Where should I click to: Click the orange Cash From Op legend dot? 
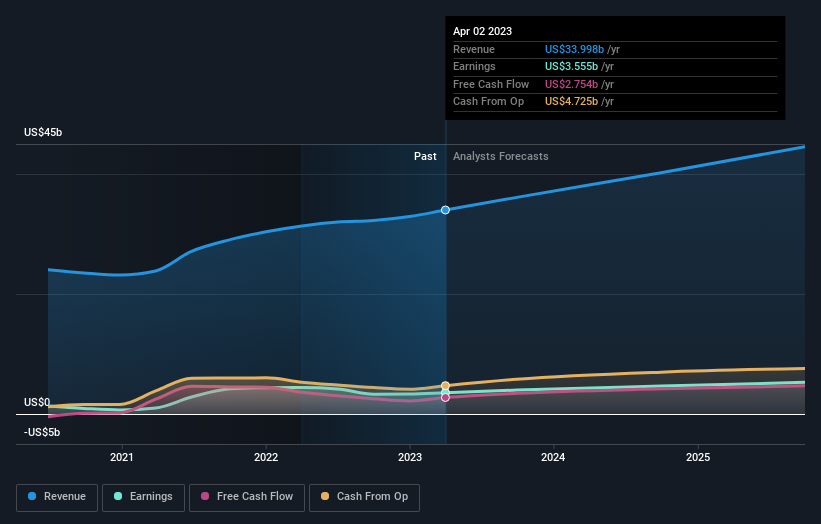(x=325, y=496)
